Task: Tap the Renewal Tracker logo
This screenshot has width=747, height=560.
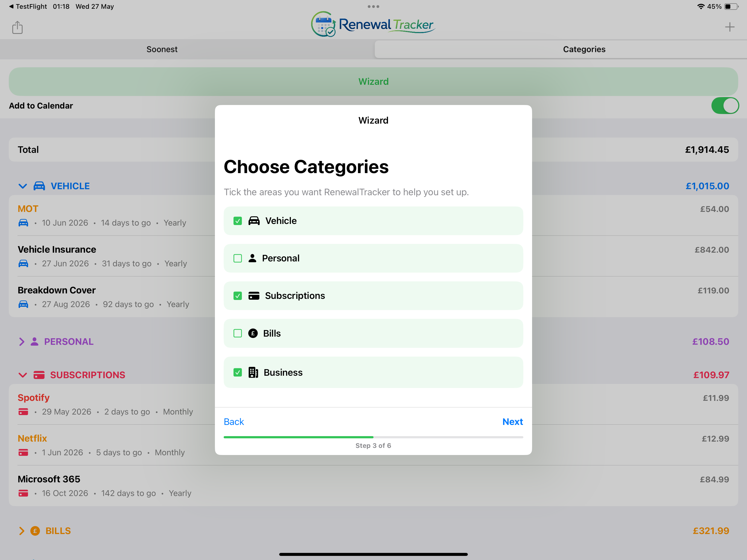Action: [x=373, y=24]
